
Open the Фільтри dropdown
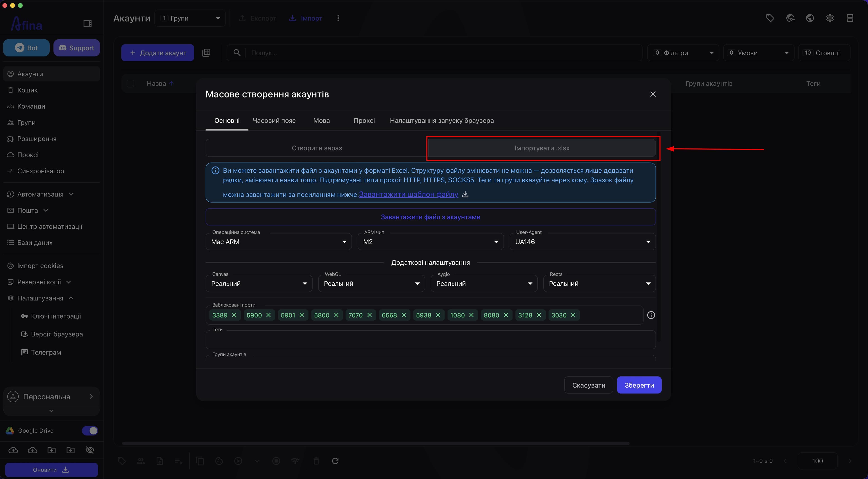pos(683,53)
